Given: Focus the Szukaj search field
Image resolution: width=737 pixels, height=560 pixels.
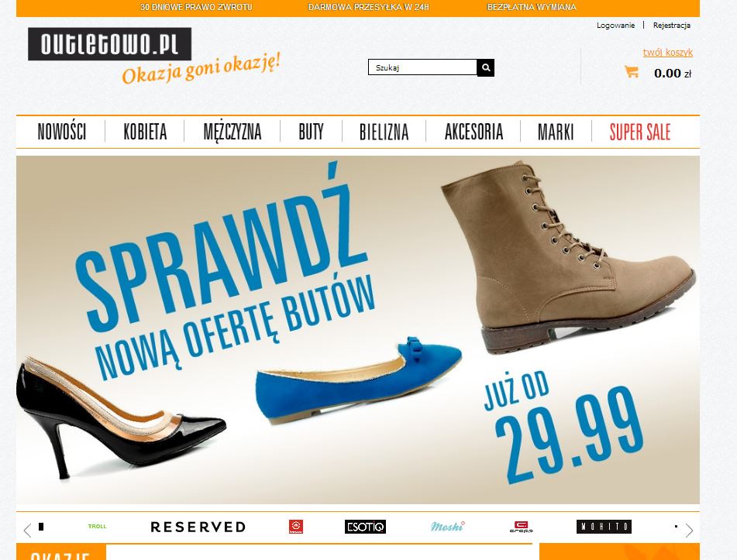Looking at the screenshot, I should coord(422,67).
